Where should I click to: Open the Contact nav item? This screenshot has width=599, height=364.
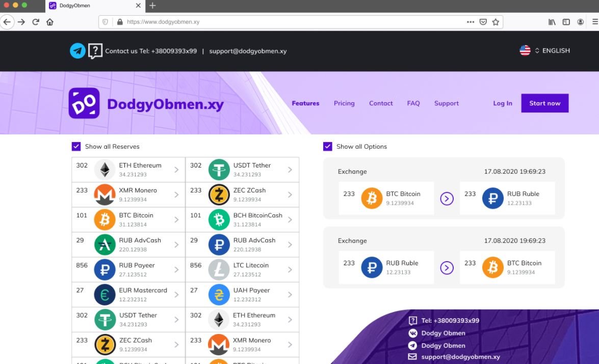tap(381, 103)
